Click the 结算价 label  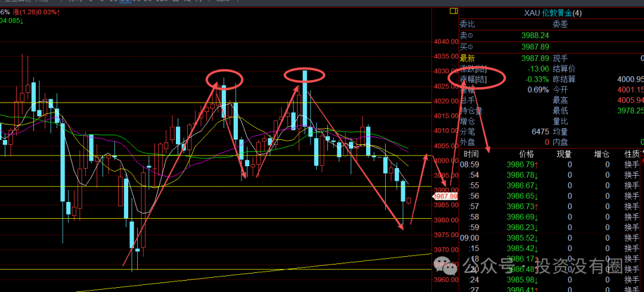pyautogui.click(x=563, y=69)
